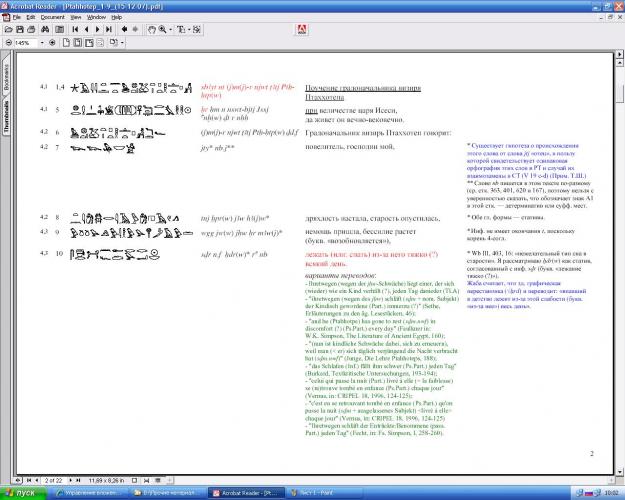
Task: Expand the text select tool dropdown
Action: click(189, 30)
